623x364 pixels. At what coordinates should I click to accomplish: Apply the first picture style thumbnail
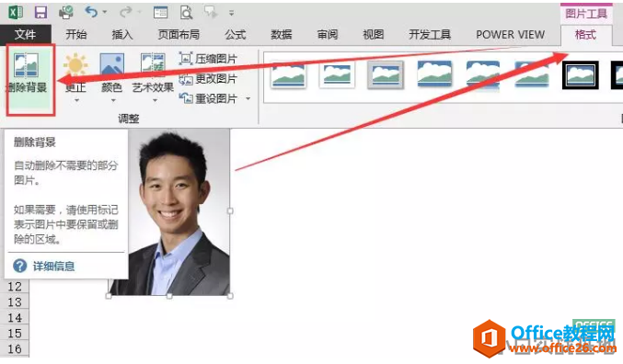pyautogui.click(x=289, y=75)
